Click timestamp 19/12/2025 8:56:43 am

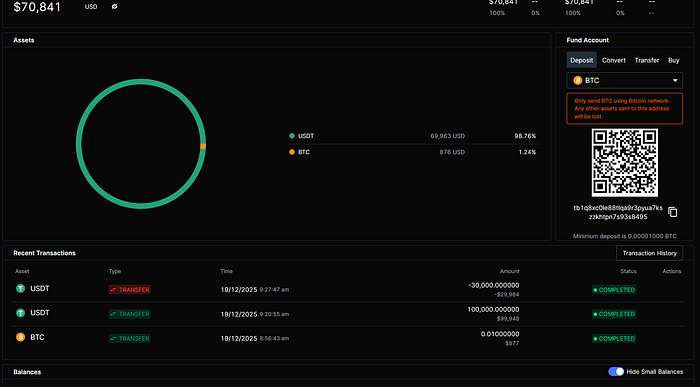(x=254, y=338)
